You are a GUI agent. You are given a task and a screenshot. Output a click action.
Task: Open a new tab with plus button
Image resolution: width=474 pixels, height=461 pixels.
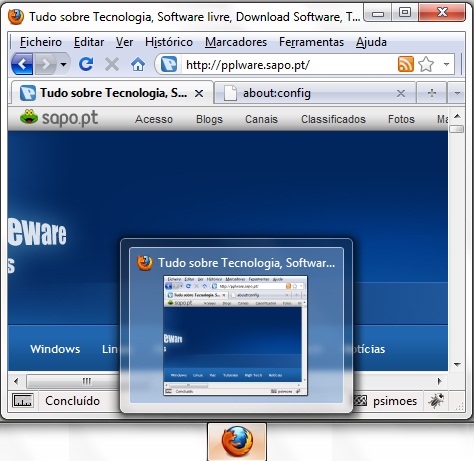click(x=432, y=93)
